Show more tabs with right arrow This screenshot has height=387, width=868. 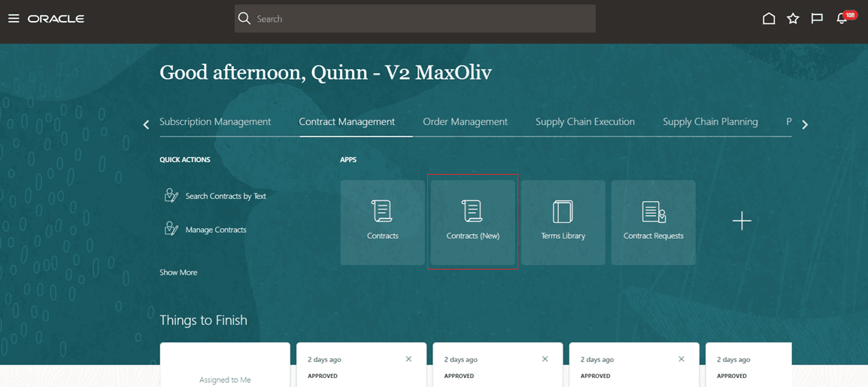click(x=805, y=125)
